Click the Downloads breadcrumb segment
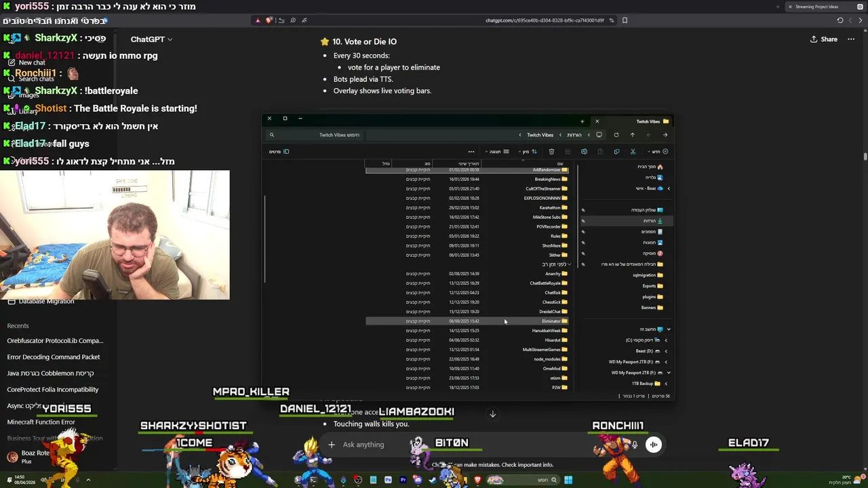 [574, 135]
